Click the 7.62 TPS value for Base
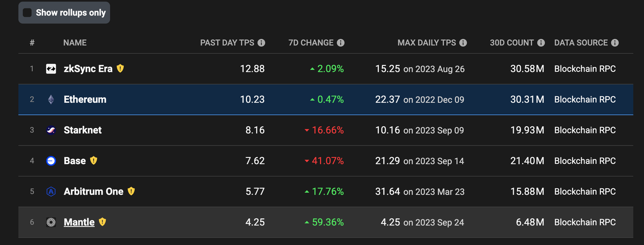 [x=255, y=161]
